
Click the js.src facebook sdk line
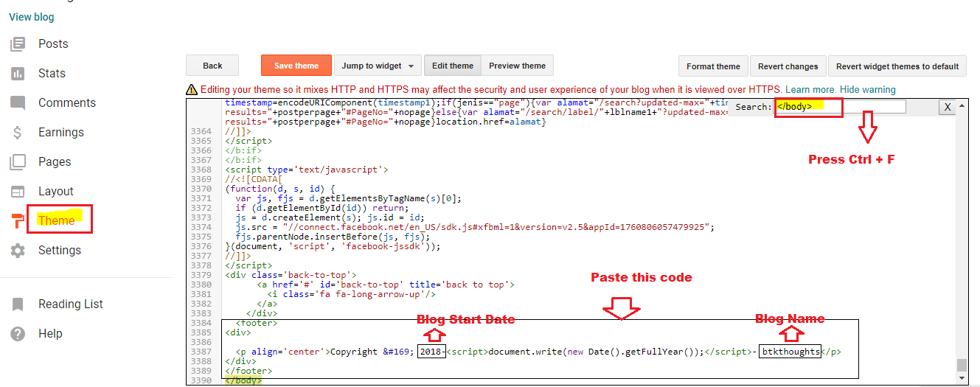pos(475,227)
